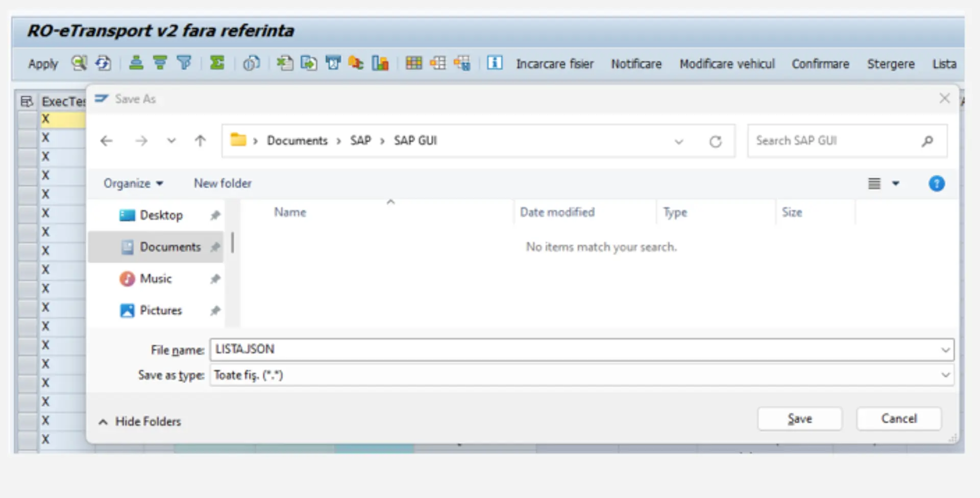Cancel the Save As dialog
The height and width of the screenshot is (498, 980).
click(x=898, y=418)
